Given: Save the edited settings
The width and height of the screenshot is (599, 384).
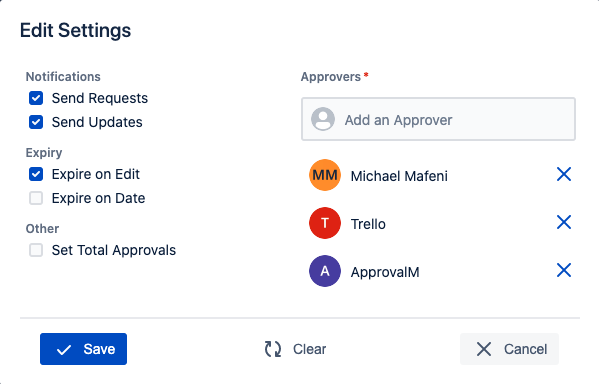Looking at the screenshot, I should pos(83,349).
